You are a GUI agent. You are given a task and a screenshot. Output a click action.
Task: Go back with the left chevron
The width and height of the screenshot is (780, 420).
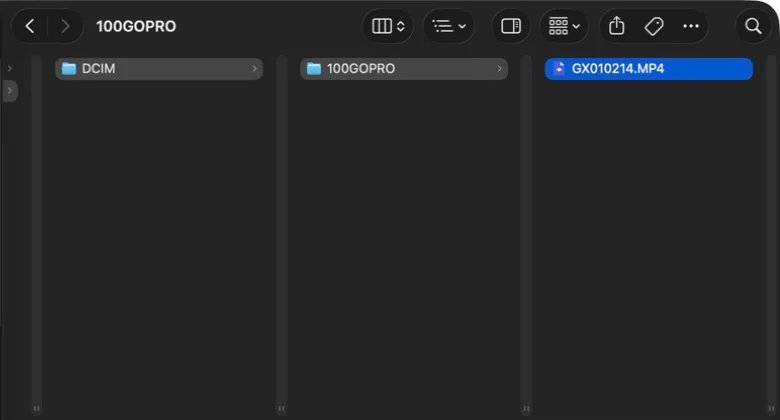click(x=30, y=26)
